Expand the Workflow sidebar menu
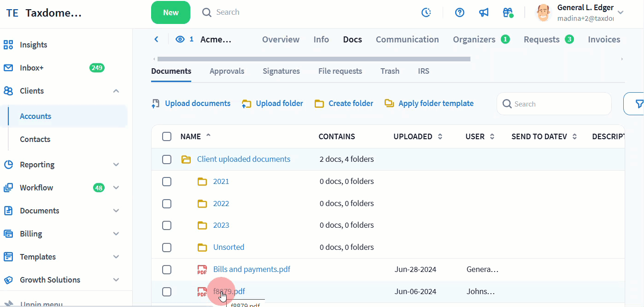This screenshot has width=644, height=307. [116, 188]
